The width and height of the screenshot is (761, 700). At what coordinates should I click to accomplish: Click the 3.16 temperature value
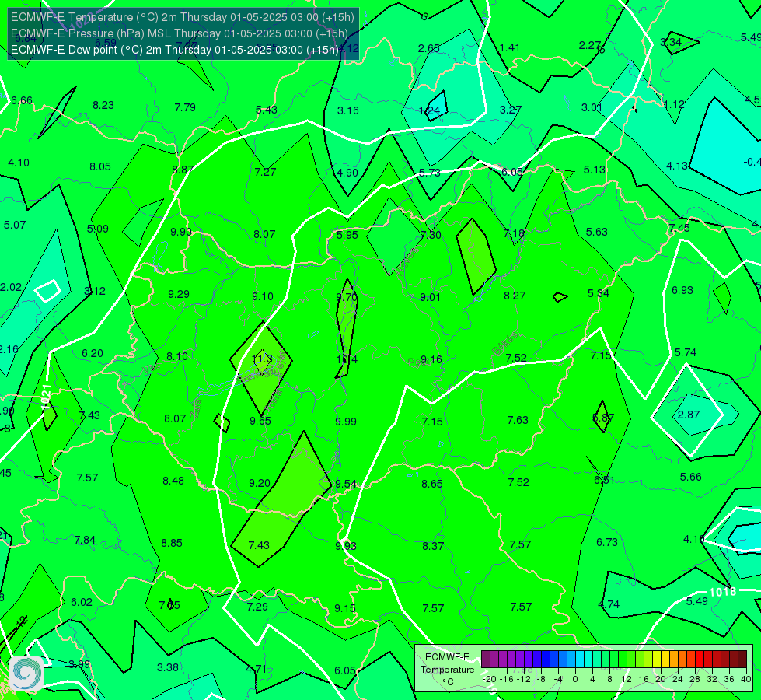click(x=348, y=110)
